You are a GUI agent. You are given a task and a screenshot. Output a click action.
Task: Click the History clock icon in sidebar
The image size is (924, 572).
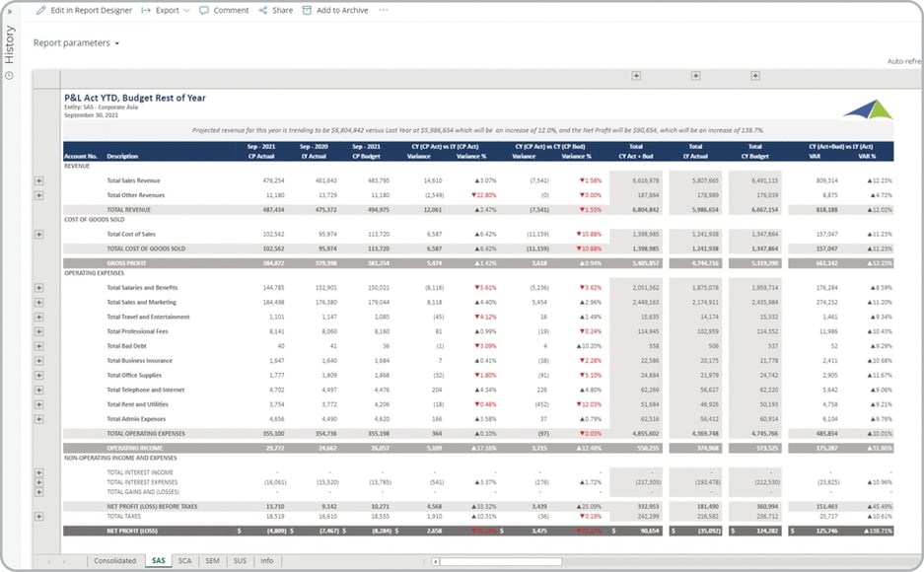tap(9, 75)
